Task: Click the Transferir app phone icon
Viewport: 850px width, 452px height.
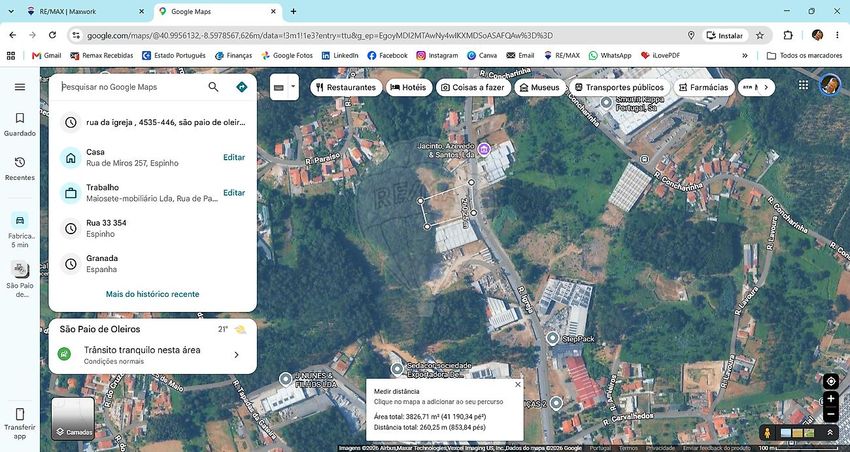Action: 20,414
